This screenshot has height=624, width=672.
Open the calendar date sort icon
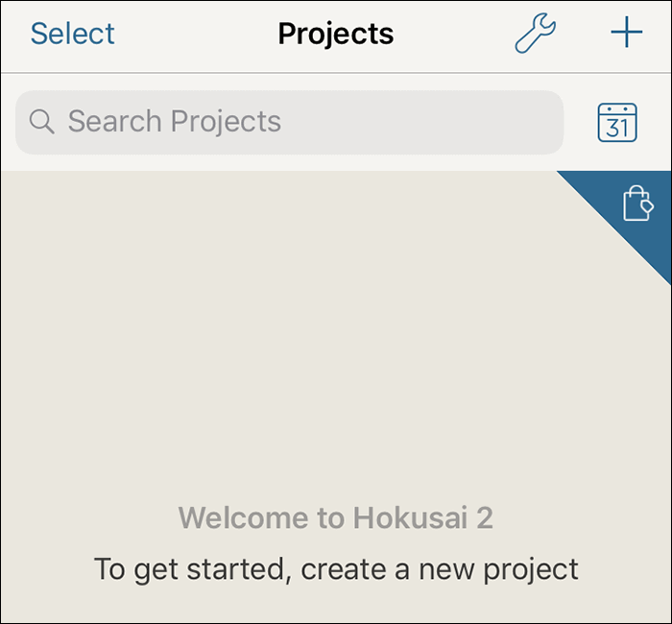[x=617, y=122]
